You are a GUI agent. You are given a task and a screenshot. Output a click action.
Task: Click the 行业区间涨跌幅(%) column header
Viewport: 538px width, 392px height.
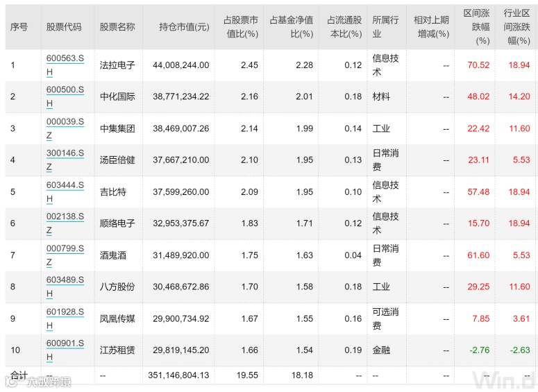click(x=516, y=27)
